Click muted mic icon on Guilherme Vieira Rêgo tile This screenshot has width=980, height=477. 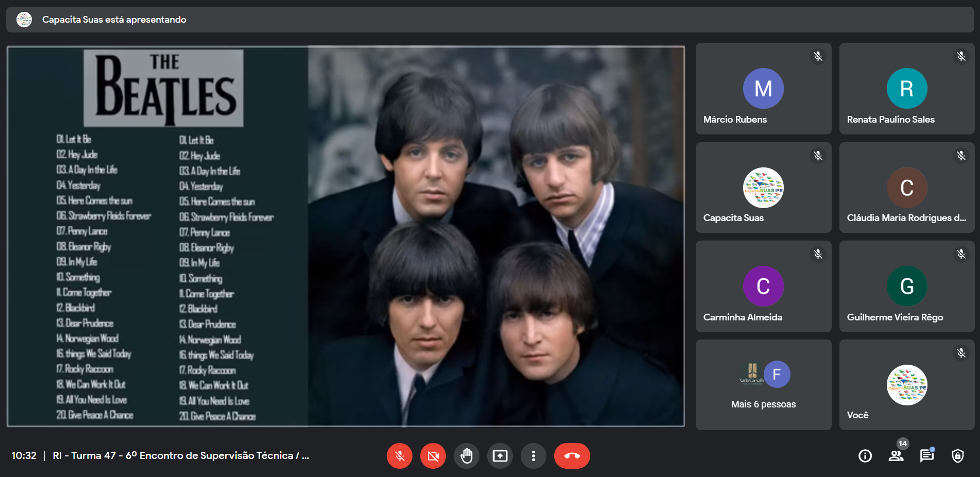click(961, 254)
